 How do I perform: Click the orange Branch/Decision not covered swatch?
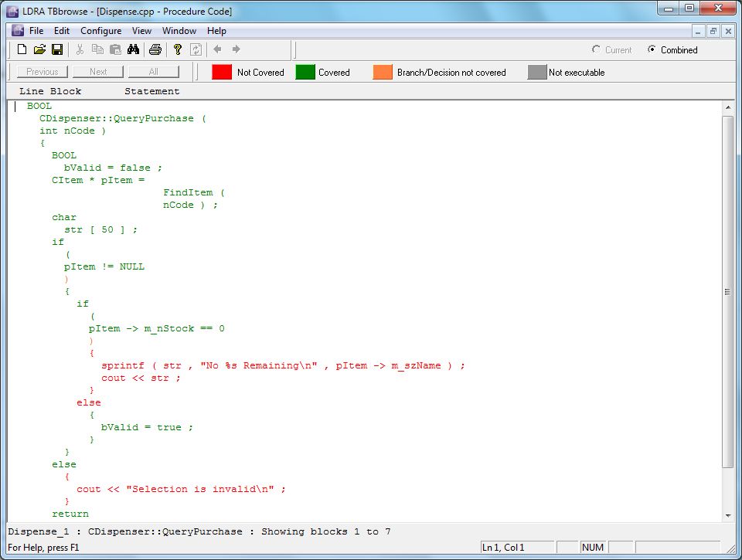383,72
